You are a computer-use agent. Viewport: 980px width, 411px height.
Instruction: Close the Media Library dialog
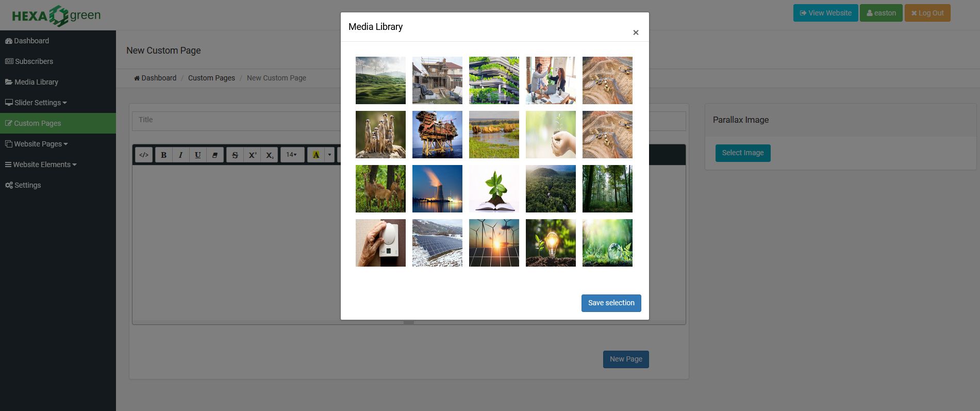pyautogui.click(x=636, y=32)
